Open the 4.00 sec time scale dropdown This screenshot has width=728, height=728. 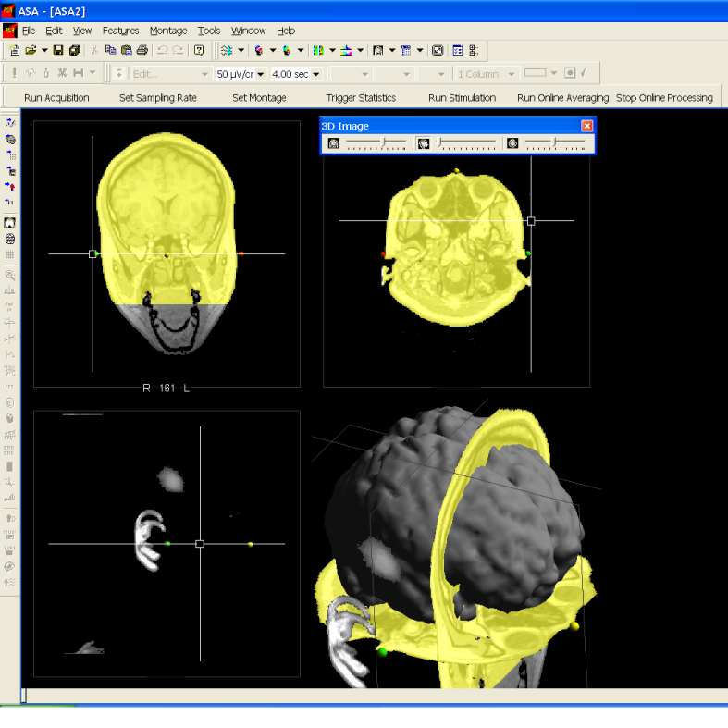point(316,74)
